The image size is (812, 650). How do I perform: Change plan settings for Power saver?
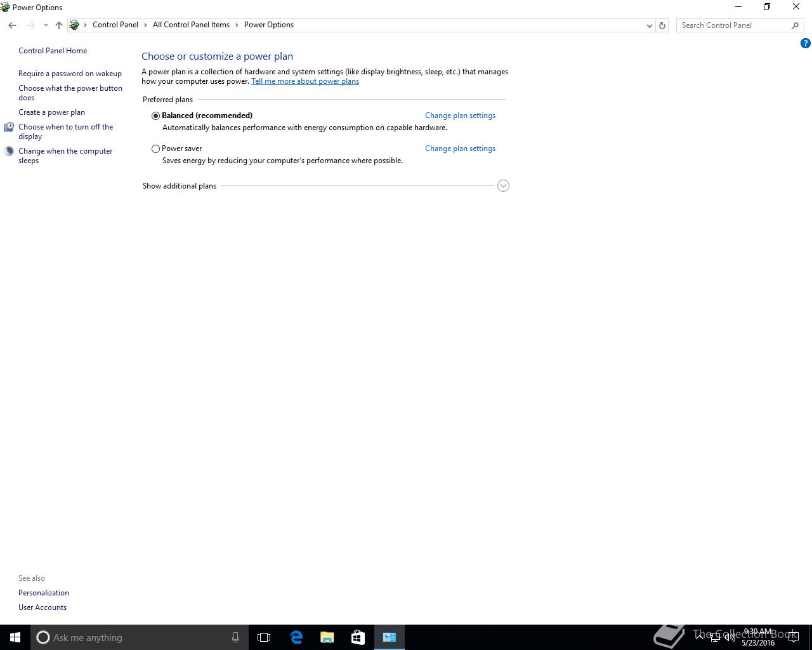point(460,149)
